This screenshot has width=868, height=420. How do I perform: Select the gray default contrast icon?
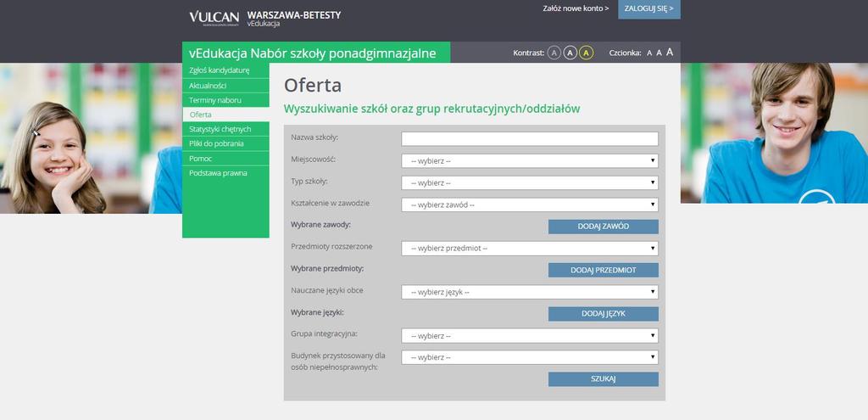pos(554,53)
